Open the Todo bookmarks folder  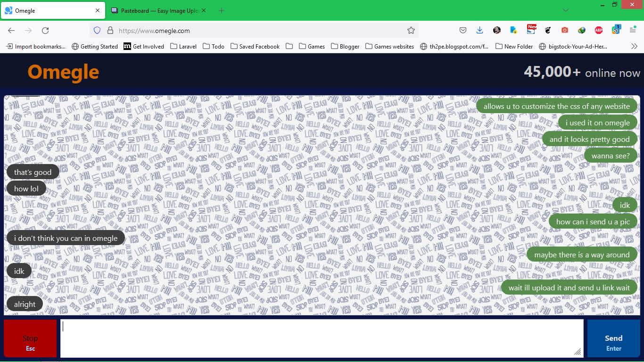(213, 46)
